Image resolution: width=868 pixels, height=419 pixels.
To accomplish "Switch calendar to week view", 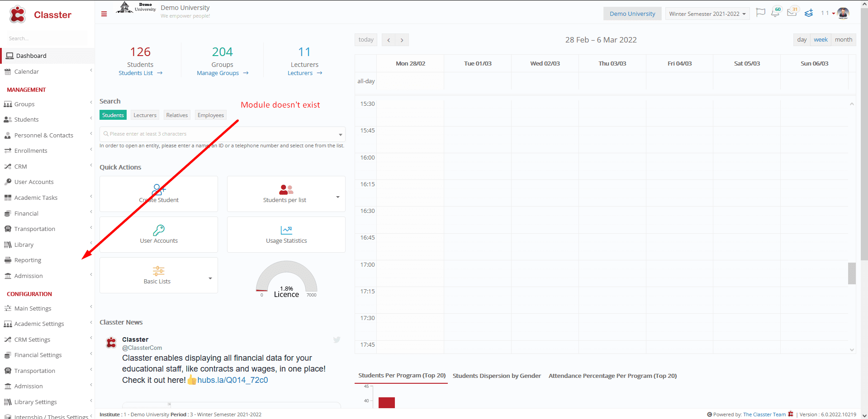I will point(821,40).
